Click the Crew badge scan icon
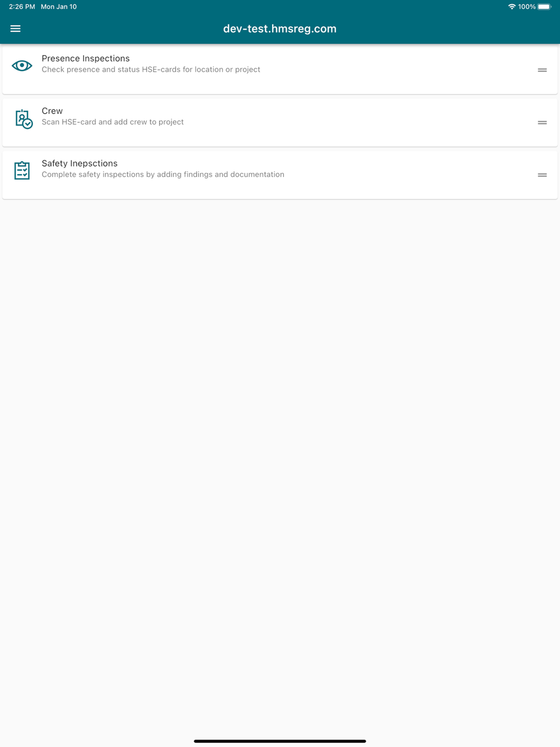 click(x=24, y=119)
